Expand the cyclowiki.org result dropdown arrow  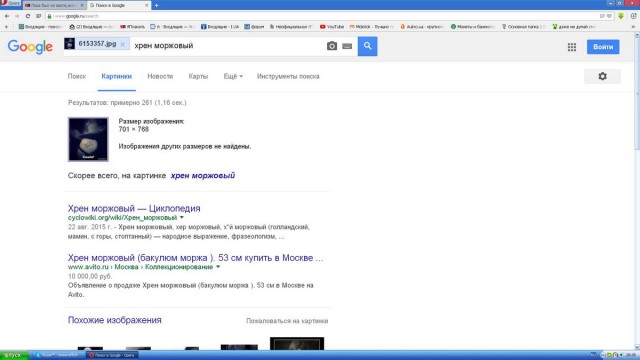[182, 218]
